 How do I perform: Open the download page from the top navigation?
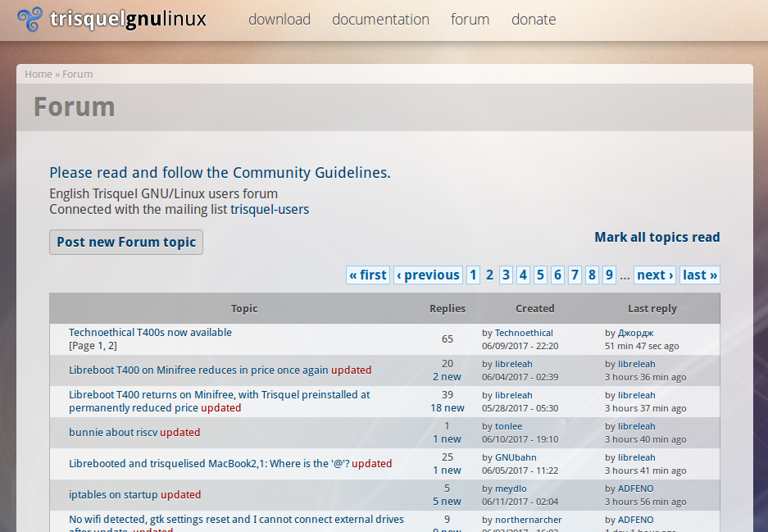(279, 20)
